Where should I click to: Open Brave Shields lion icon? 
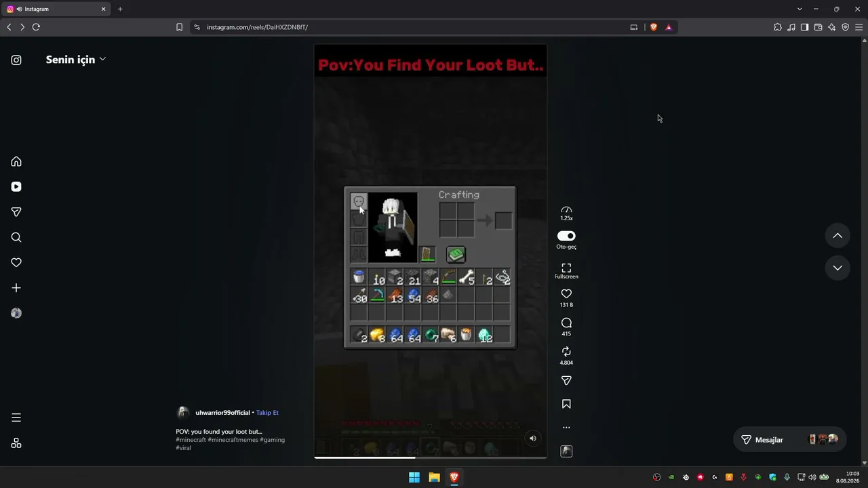(654, 27)
